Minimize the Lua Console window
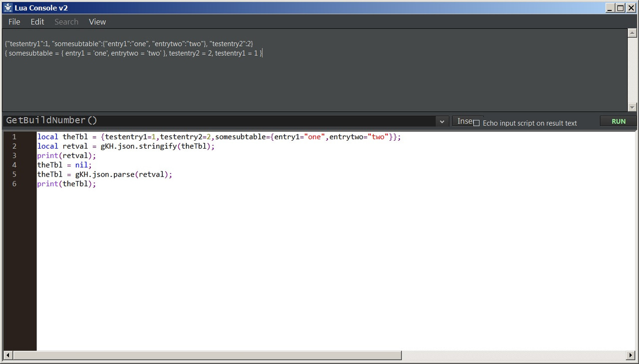This screenshot has height=364, width=639. pos(611,8)
